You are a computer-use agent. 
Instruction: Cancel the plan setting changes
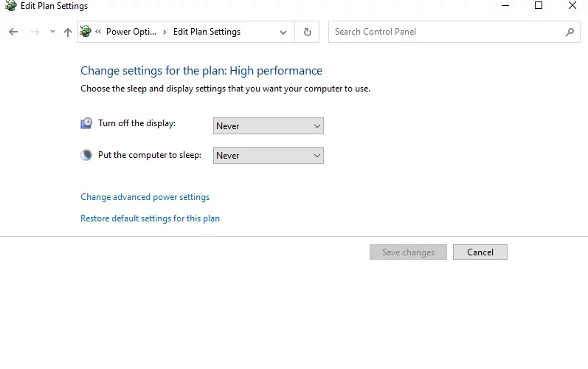[480, 252]
